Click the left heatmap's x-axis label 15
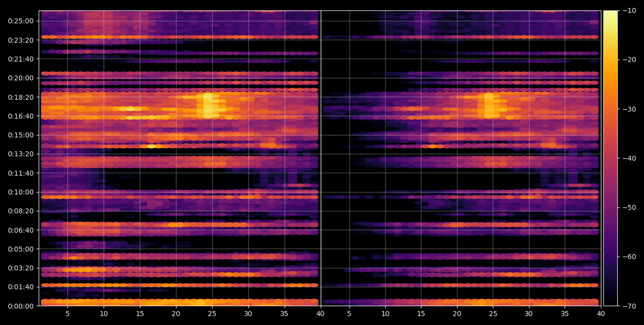Viewport: 644px width, 325px height. click(x=140, y=314)
